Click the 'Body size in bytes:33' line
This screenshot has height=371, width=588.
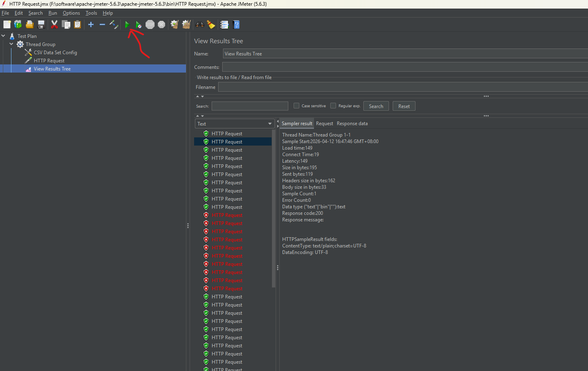click(x=304, y=187)
